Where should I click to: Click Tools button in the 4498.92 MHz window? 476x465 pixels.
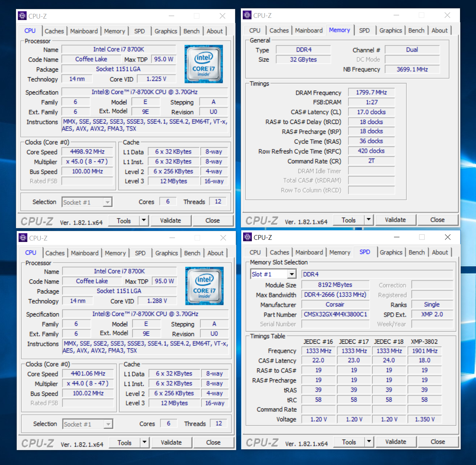(124, 220)
